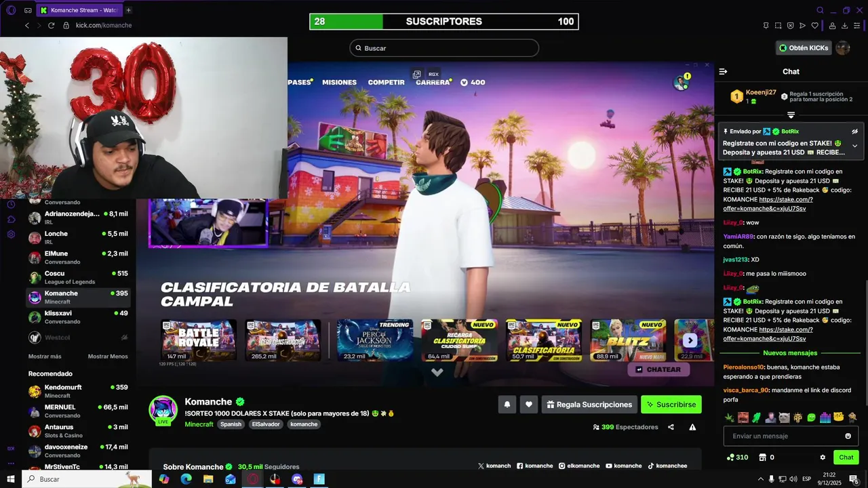Image resolution: width=868 pixels, height=488 pixels.
Task: Go back with browser back arrow
Action: 27,25
